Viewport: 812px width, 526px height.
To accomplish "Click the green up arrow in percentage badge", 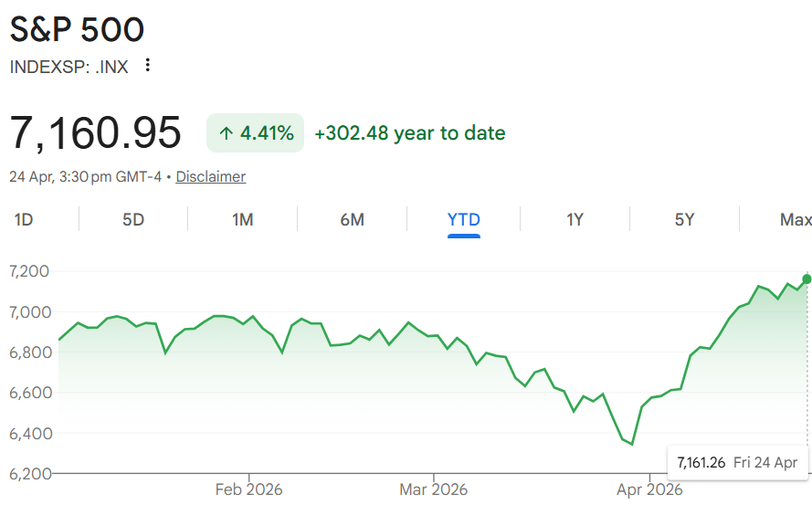I will [x=226, y=133].
